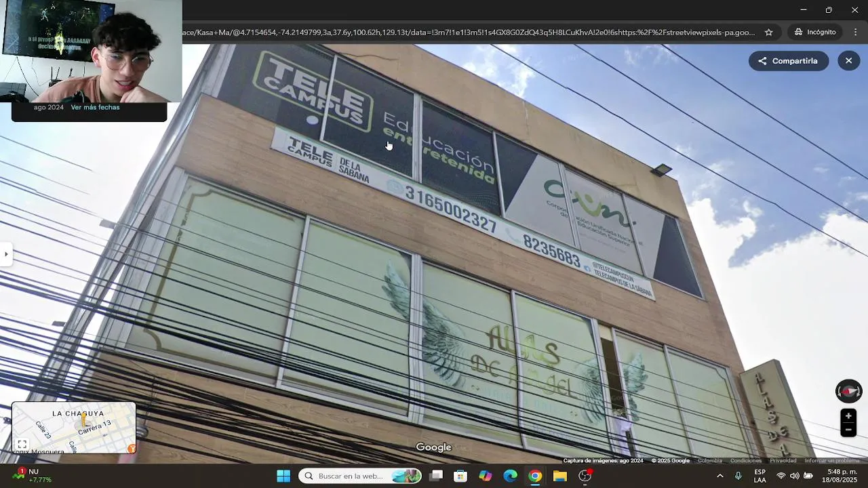The width and height of the screenshot is (868, 488).
Task: Restore down the Chrome window
Action: pos(829,10)
